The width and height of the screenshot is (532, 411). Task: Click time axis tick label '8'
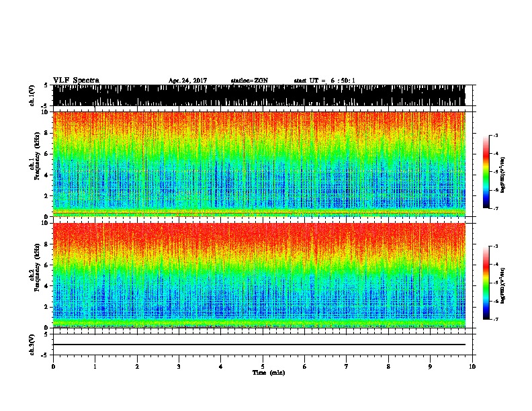click(x=388, y=367)
